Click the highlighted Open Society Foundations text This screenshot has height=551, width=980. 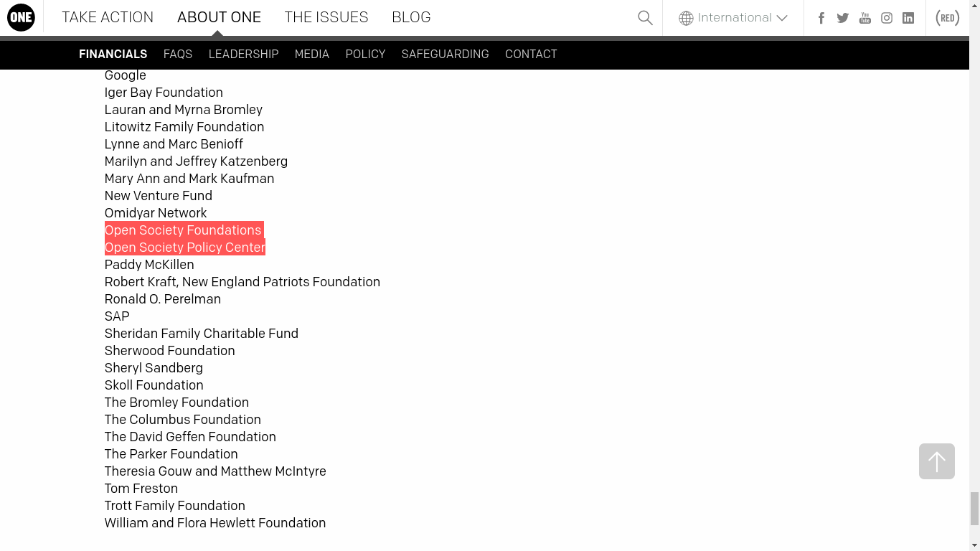tap(183, 230)
